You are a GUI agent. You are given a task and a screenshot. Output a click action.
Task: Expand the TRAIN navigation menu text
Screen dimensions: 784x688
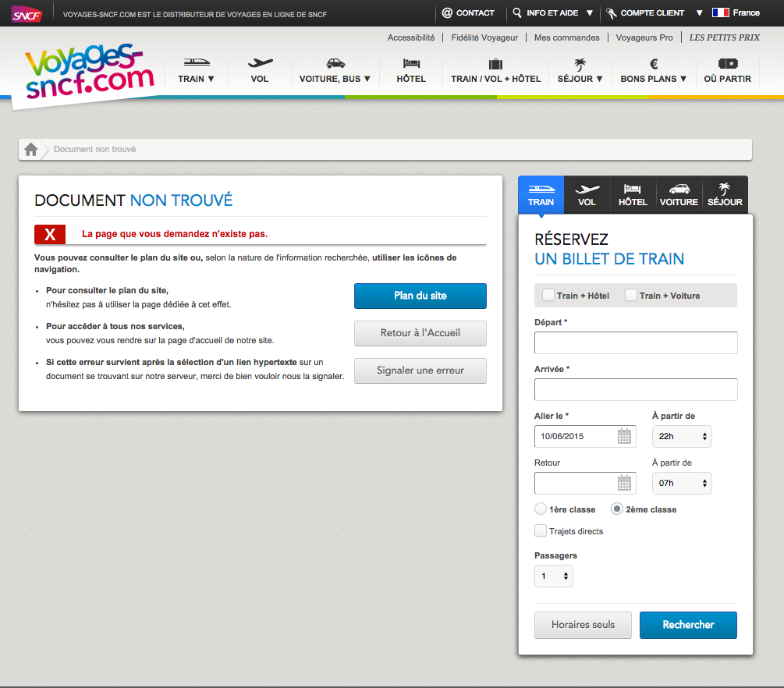pos(196,79)
